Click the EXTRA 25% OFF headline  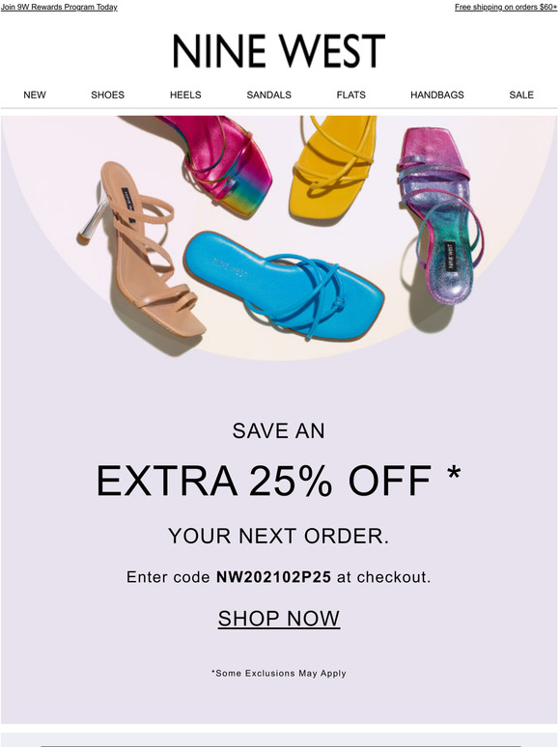279,482
